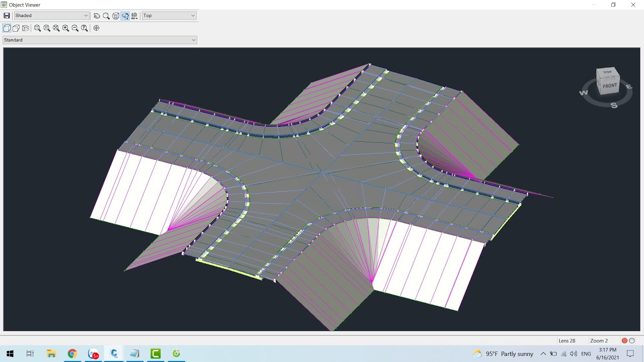The image size is (644, 362).
Task: Click the crosshair target icon in toolbar
Action: pyautogui.click(x=96, y=28)
